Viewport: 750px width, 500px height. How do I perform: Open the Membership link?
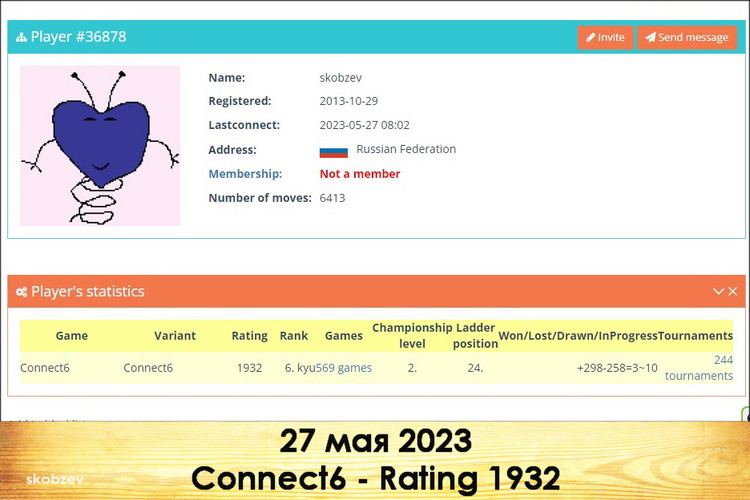coord(245,174)
